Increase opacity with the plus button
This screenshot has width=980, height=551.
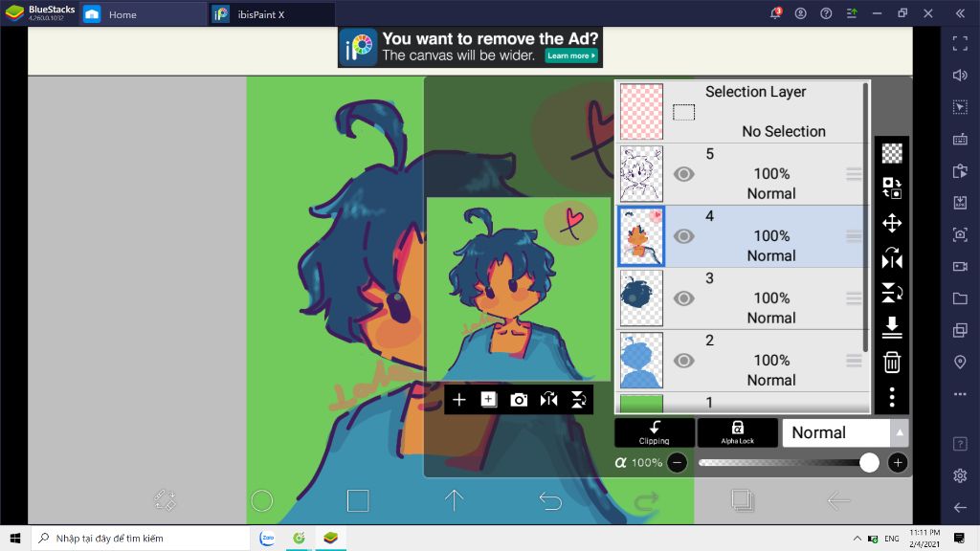click(898, 463)
